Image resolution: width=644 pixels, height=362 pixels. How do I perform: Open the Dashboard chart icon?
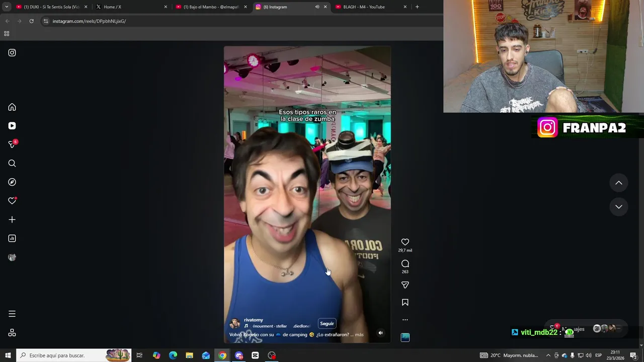pyautogui.click(x=12, y=238)
